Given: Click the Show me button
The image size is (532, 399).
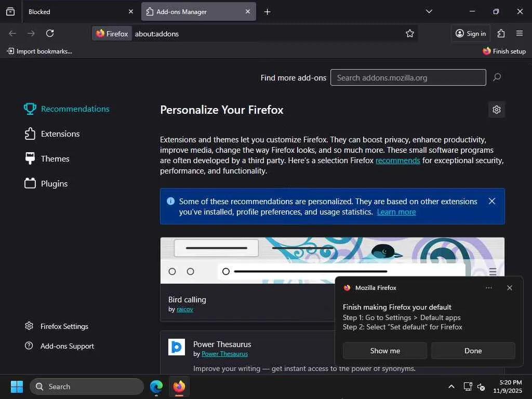Looking at the screenshot, I should click(385, 351).
